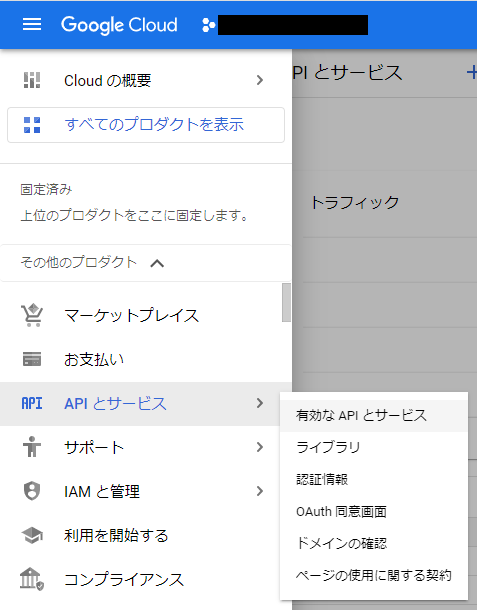
Task: Open the project selector icon in header
Action: (x=209, y=25)
